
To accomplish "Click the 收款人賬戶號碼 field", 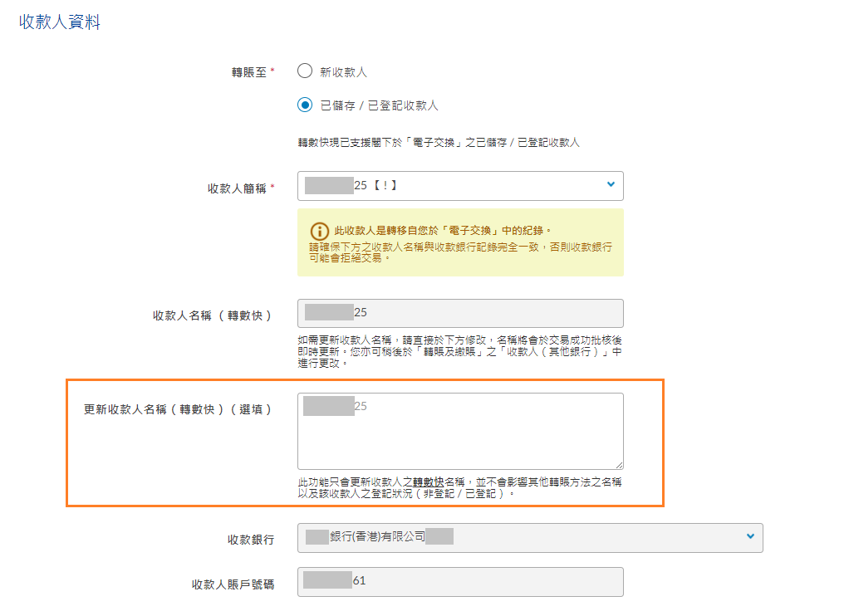I will click(459, 581).
